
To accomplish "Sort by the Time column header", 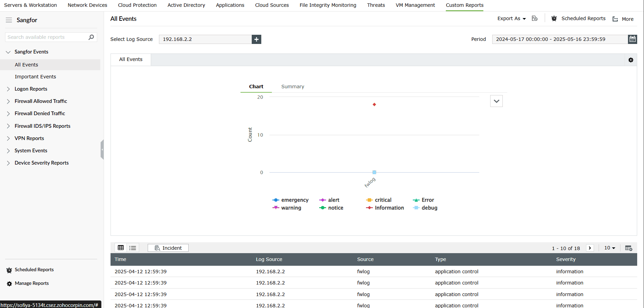I will click(120, 259).
